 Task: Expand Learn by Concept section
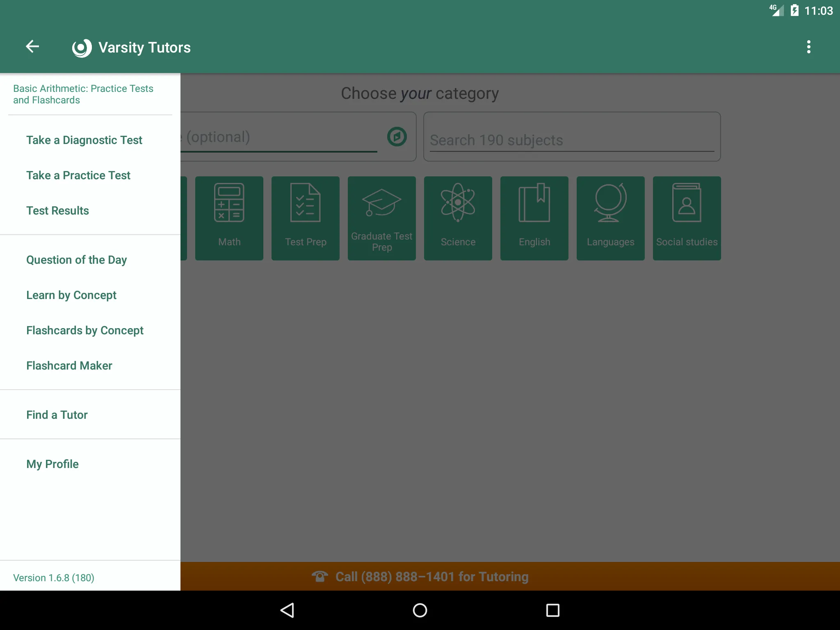pyautogui.click(x=71, y=294)
